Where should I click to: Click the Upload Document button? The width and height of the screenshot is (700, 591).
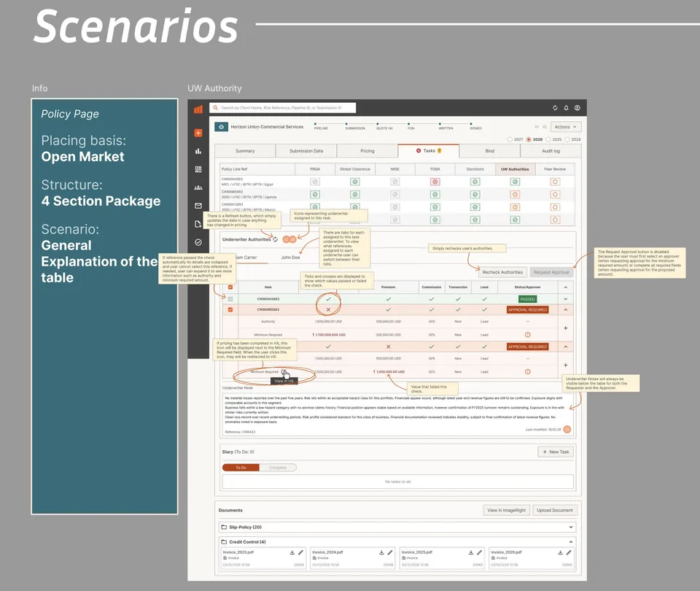coord(554,510)
